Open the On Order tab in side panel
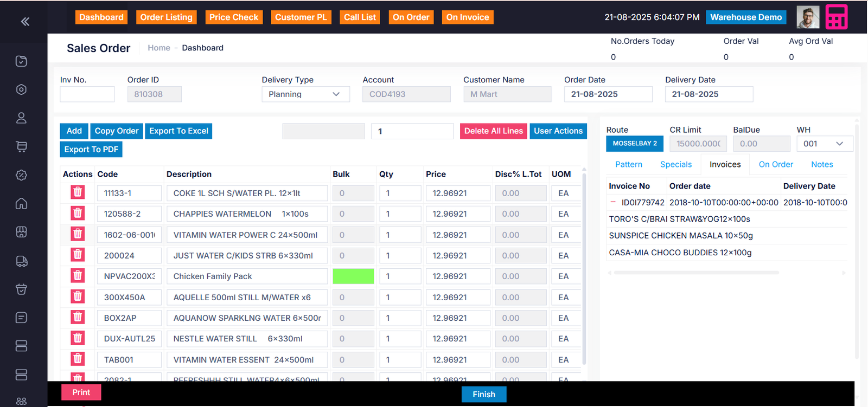Viewport: 868px width, 407px height. click(775, 164)
